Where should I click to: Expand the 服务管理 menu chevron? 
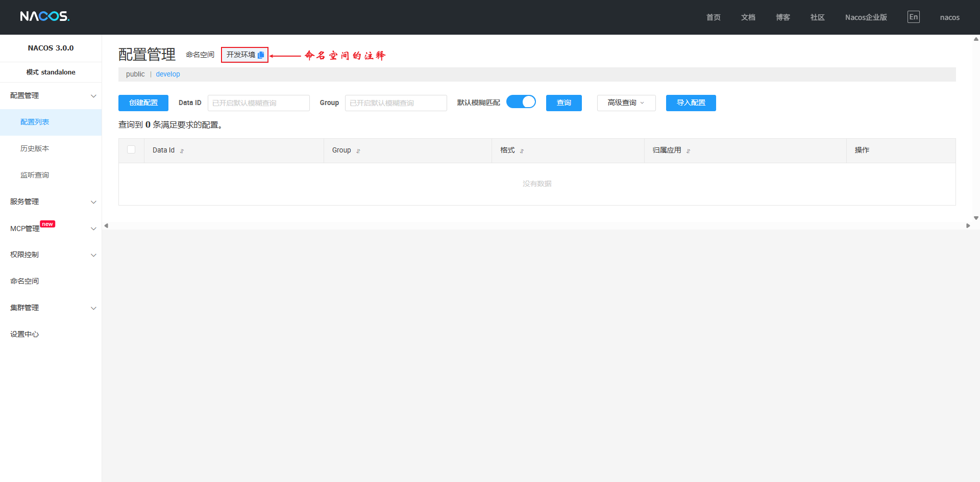(x=93, y=202)
